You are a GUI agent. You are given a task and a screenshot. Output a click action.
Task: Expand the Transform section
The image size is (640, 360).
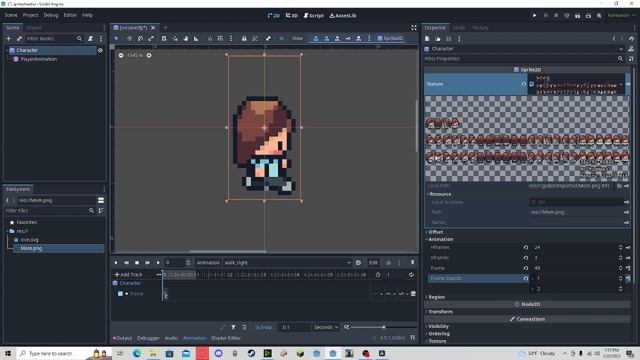click(440, 312)
